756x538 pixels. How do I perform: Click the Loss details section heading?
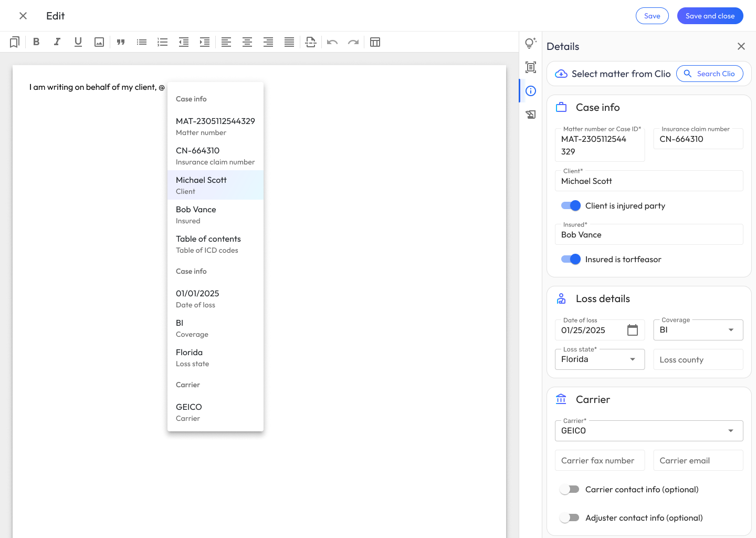tap(603, 298)
